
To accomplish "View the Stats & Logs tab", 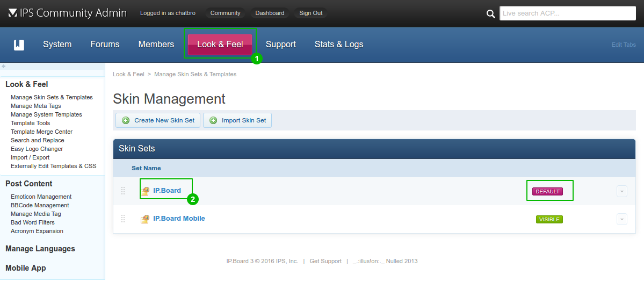I will click(339, 45).
